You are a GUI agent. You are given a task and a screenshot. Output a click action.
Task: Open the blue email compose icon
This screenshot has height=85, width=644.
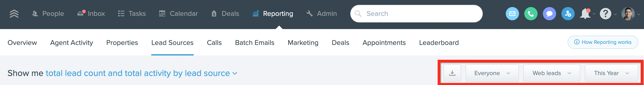pyautogui.click(x=512, y=14)
